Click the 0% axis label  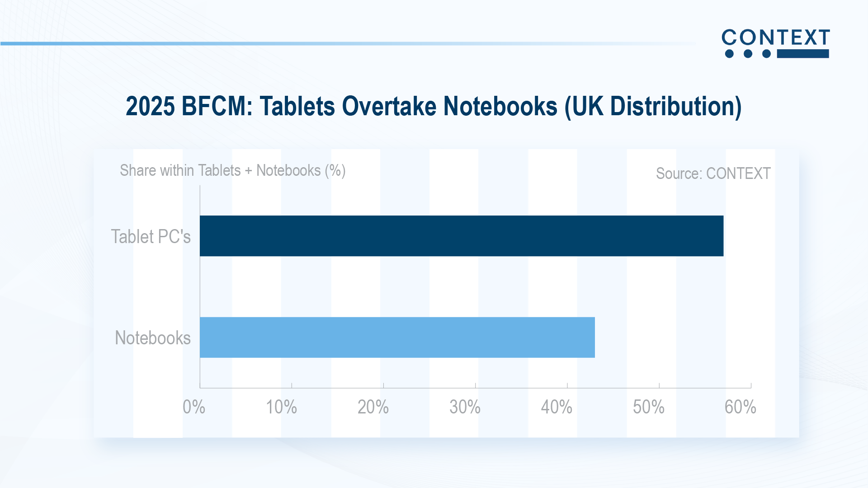[x=194, y=407]
